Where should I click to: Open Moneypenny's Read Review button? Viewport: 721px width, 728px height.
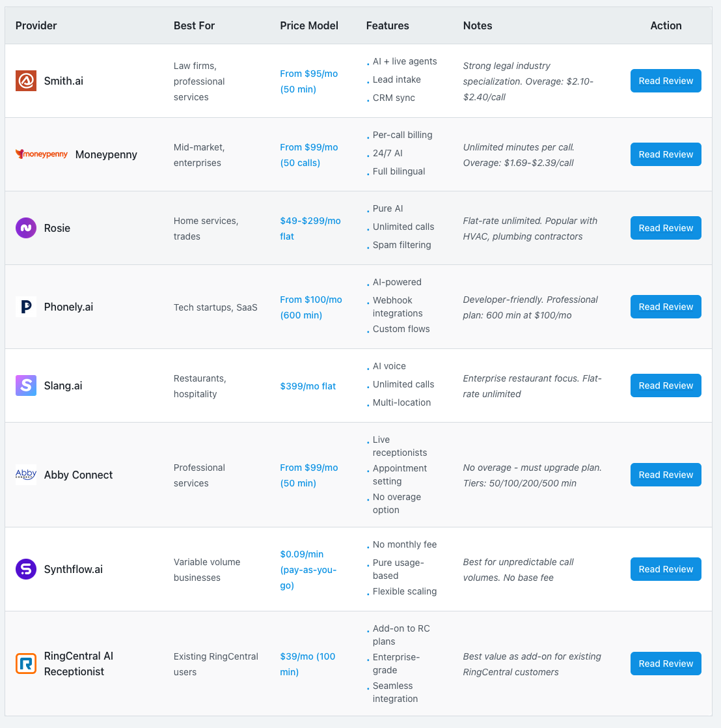pyautogui.click(x=666, y=154)
